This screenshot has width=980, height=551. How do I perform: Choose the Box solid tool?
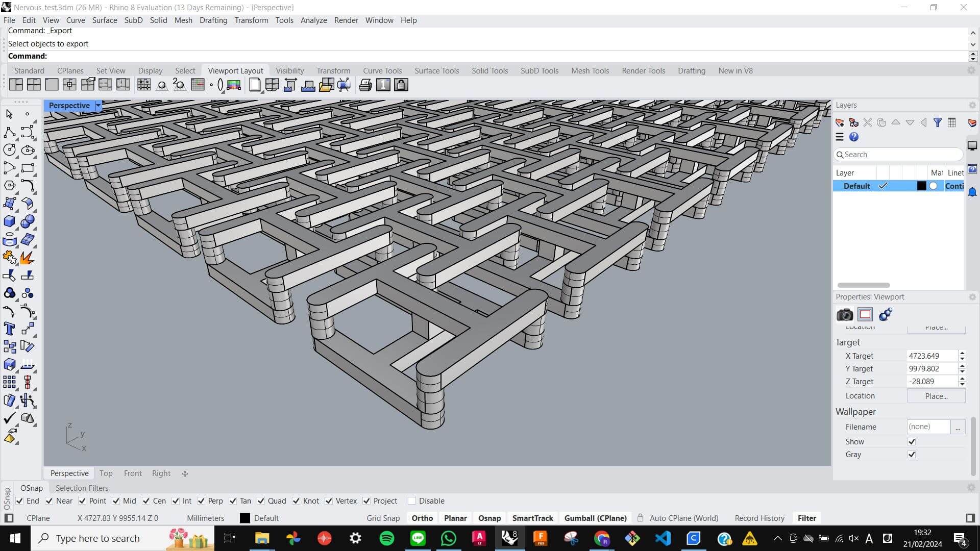9,221
